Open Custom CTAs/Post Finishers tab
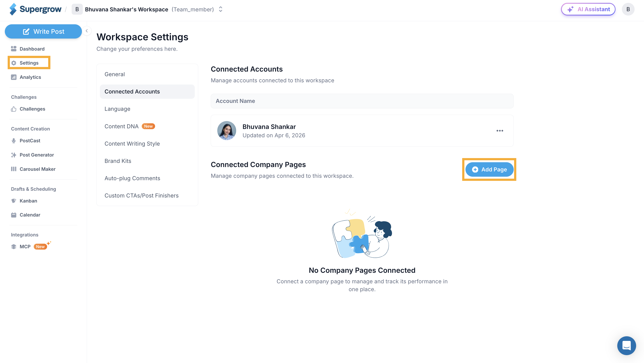The width and height of the screenshot is (644, 363). point(147,196)
